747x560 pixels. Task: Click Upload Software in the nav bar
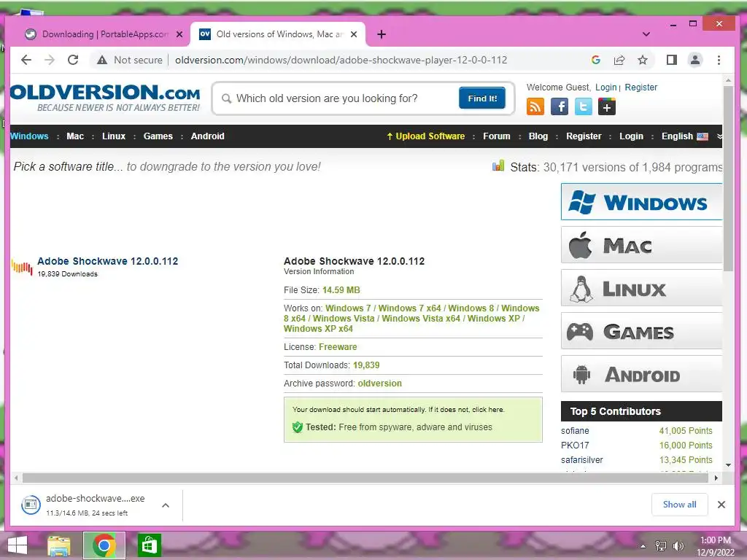point(425,136)
